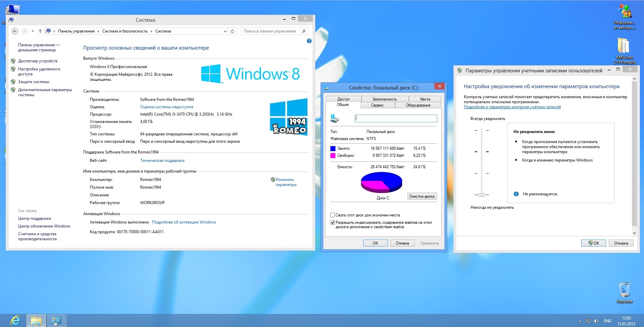
Task: Click the blue Занято color swatch
Action: tap(333, 148)
